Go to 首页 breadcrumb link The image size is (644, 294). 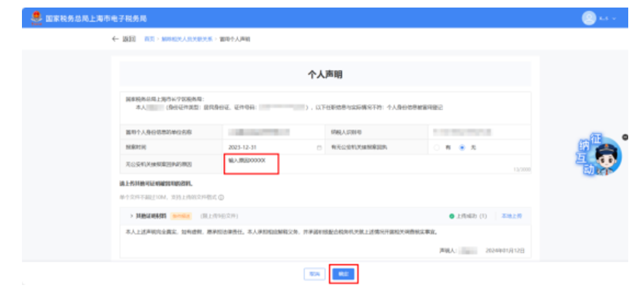(149, 40)
